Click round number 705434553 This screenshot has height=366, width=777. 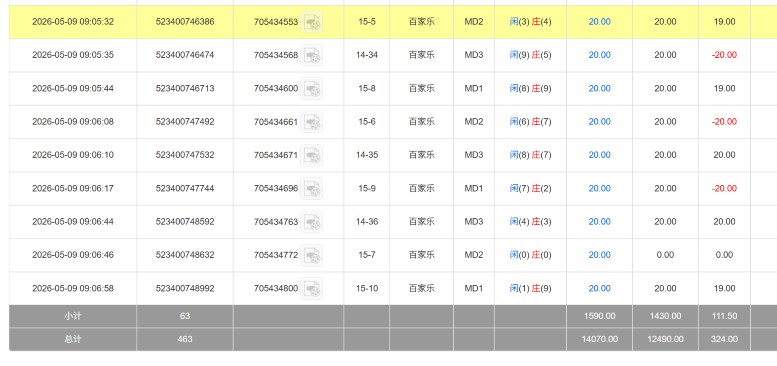(x=276, y=22)
